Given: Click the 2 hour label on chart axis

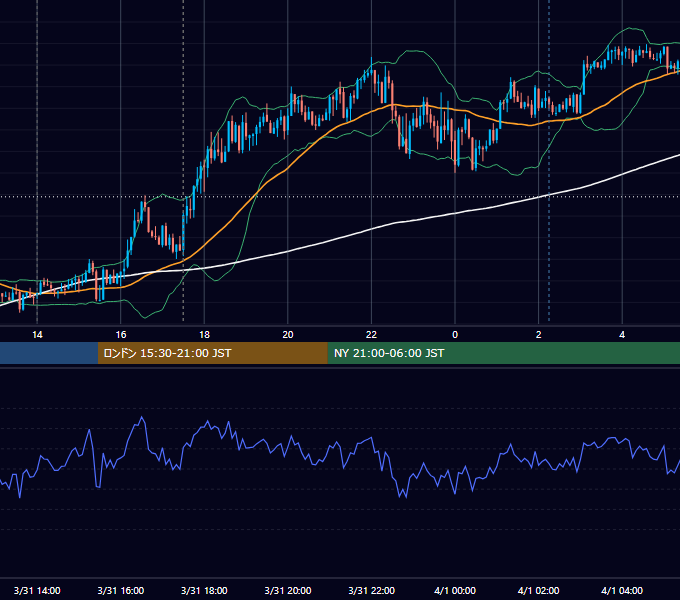Looking at the screenshot, I should [539, 335].
